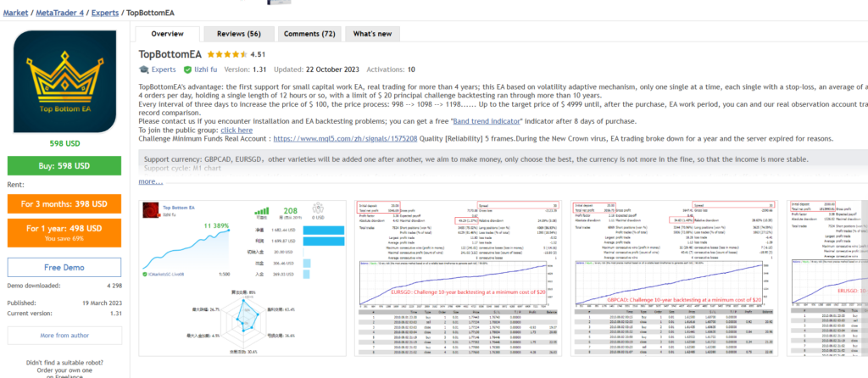The image size is (868, 378).
Task: Open author lizhi fu profile link
Action: (x=207, y=69)
